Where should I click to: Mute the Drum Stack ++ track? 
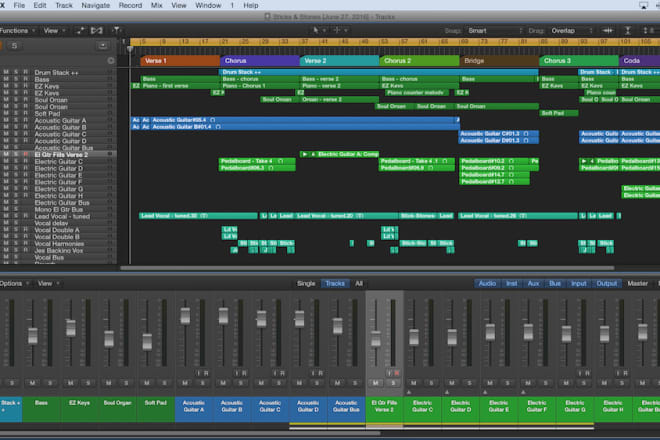click(6, 72)
